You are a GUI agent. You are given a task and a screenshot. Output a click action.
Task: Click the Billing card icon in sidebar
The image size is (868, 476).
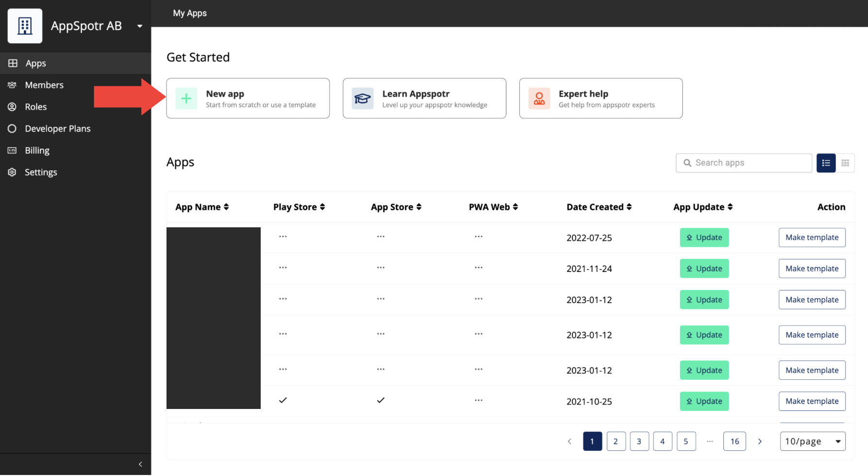pos(12,151)
